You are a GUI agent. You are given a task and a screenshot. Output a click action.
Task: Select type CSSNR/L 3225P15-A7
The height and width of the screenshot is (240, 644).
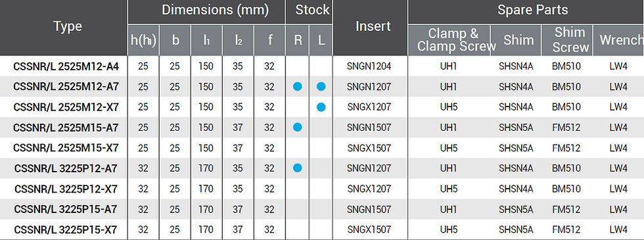(66, 209)
